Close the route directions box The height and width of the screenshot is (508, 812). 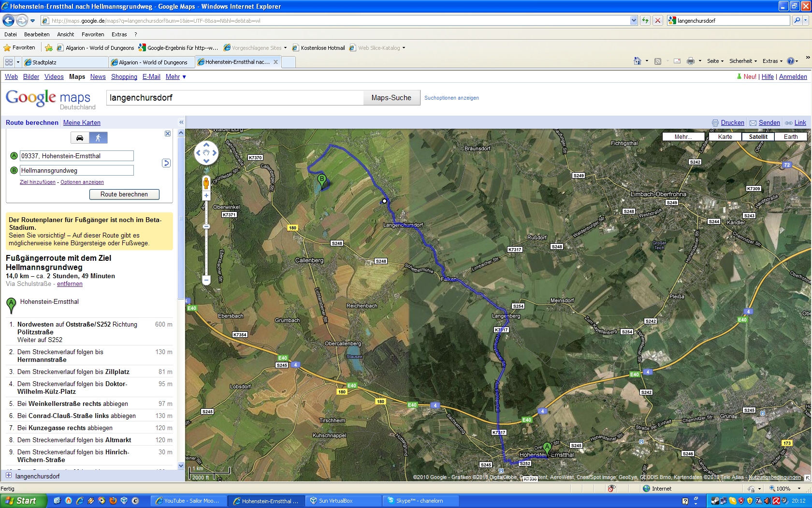(168, 134)
